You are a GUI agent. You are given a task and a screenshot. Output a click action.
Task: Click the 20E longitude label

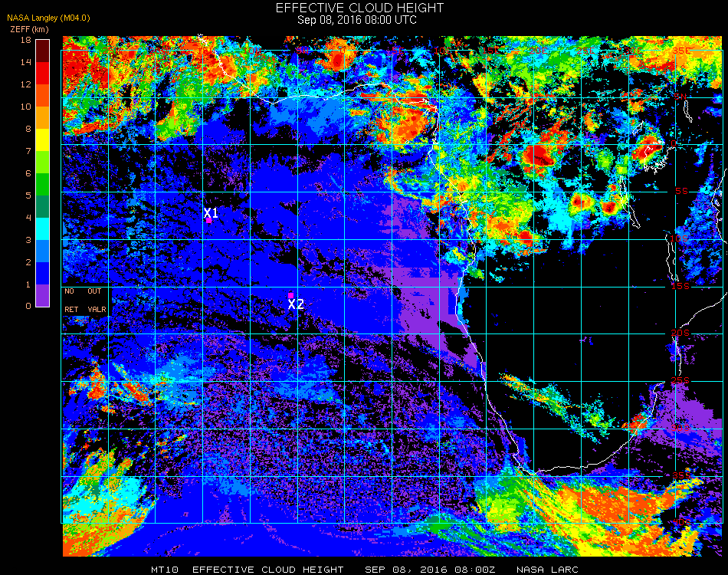click(x=538, y=51)
